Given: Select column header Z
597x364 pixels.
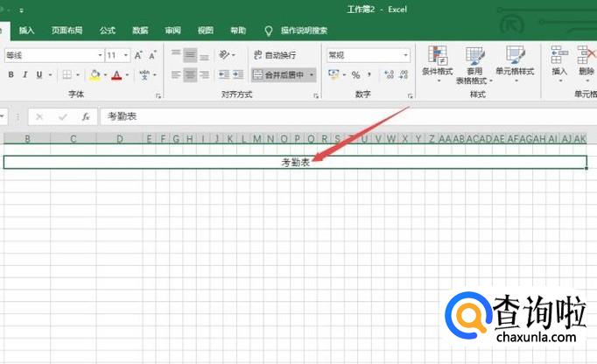Looking at the screenshot, I should 432,138.
